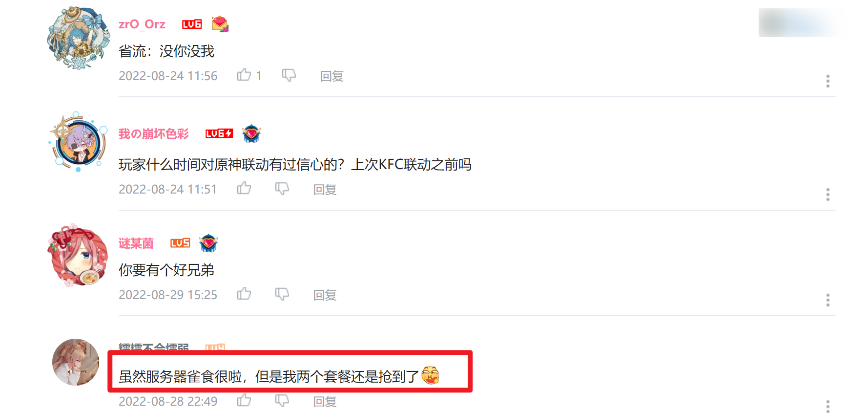Like the comment mentioning KFC联动
The width and height of the screenshot is (868, 413).
244,189
